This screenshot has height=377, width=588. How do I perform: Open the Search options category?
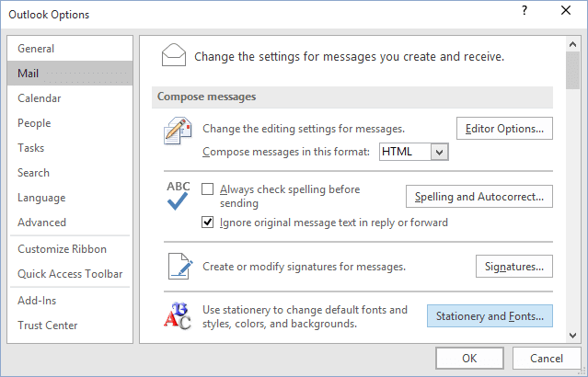click(70, 173)
